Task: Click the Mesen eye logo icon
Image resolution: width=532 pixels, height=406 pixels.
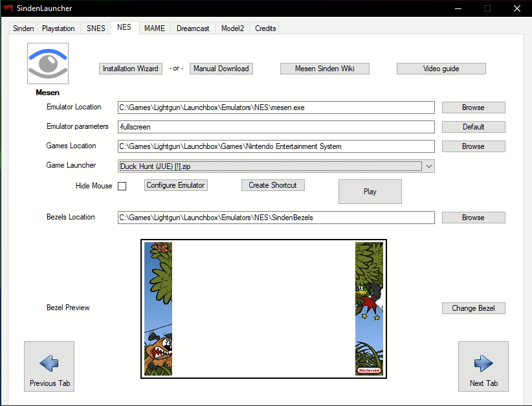Action: pos(48,63)
